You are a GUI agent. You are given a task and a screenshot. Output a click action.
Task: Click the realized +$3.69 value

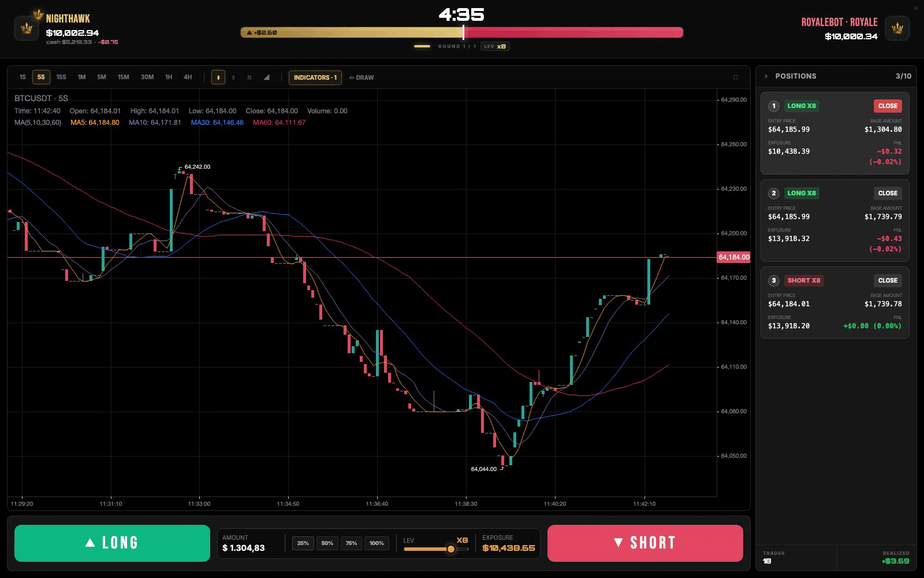pyautogui.click(x=895, y=561)
